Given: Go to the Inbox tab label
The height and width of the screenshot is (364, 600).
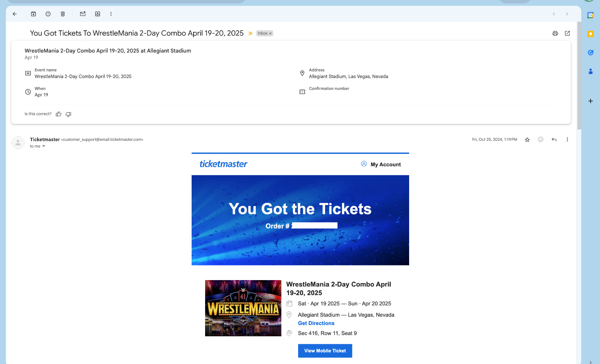Looking at the screenshot, I should [x=262, y=33].
